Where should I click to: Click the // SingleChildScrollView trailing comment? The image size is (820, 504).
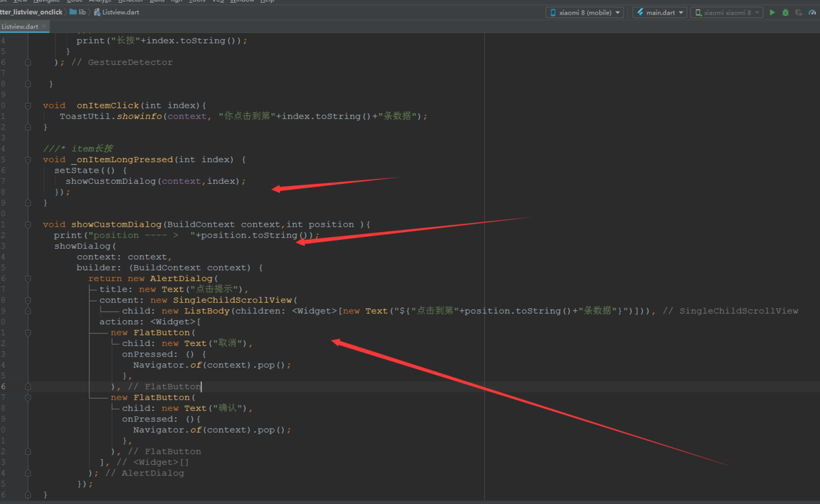point(731,311)
